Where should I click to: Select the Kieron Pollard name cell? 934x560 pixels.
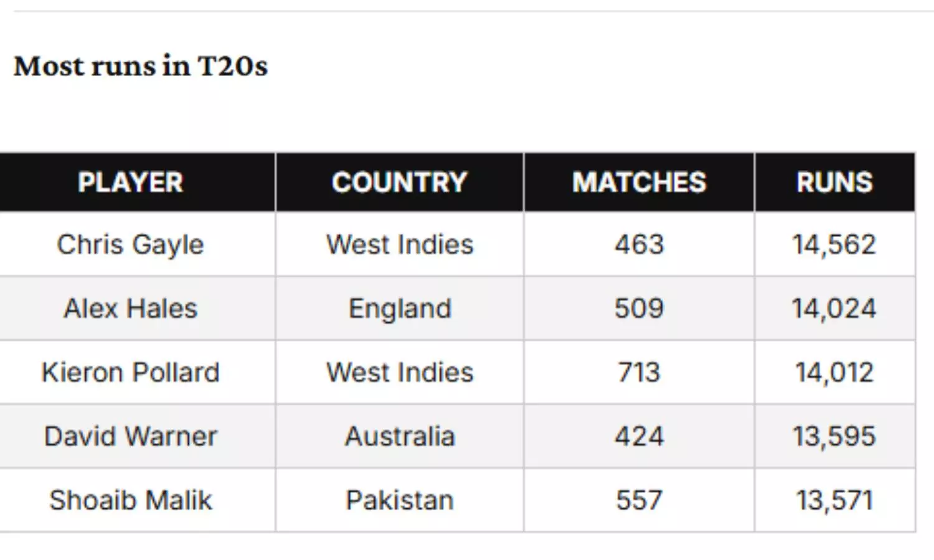(x=131, y=373)
